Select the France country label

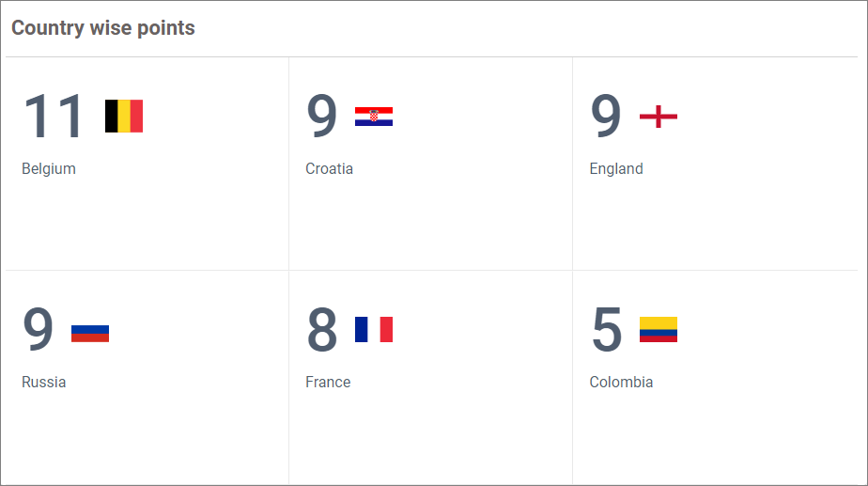click(x=328, y=383)
